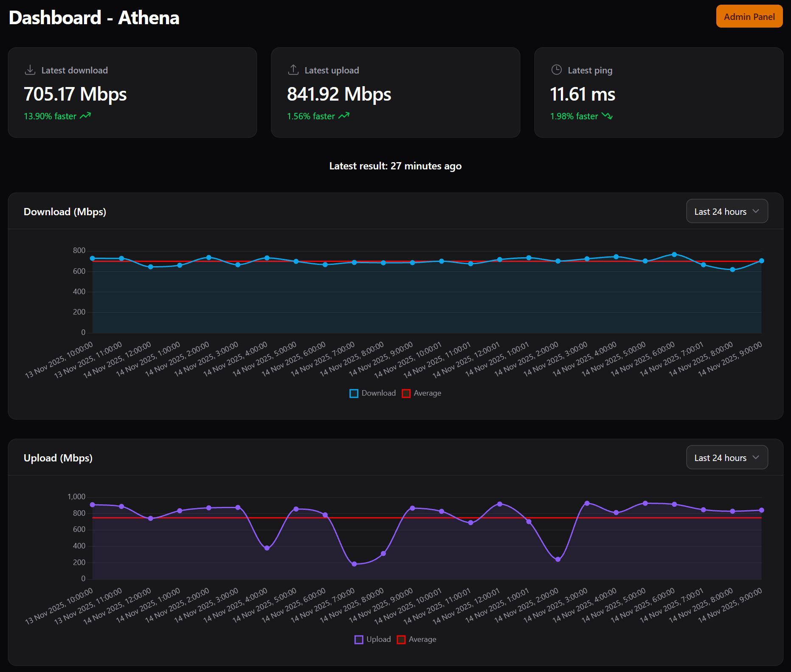Image resolution: width=791 pixels, height=672 pixels.
Task: Open the Admin Panel
Action: point(749,16)
